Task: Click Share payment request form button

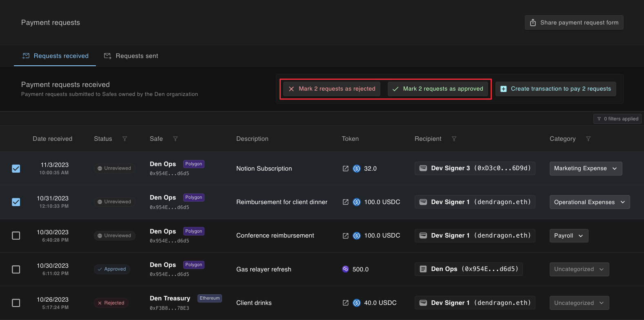Action: tap(574, 22)
